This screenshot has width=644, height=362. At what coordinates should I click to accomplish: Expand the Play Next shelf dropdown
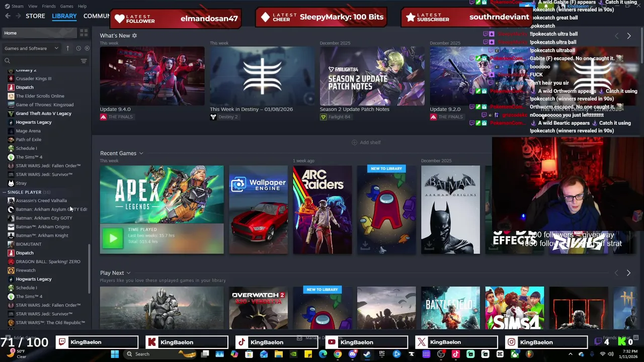coord(128,273)
